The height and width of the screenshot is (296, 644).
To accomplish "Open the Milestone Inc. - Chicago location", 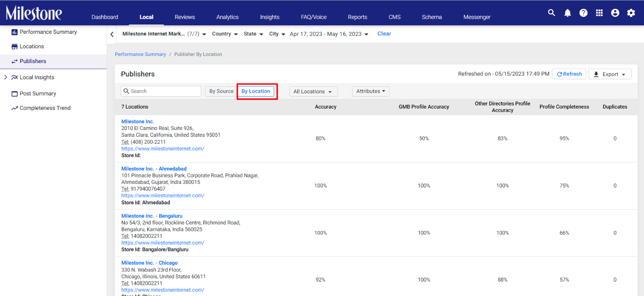I will pyautogui.click(x=149, y=263).
